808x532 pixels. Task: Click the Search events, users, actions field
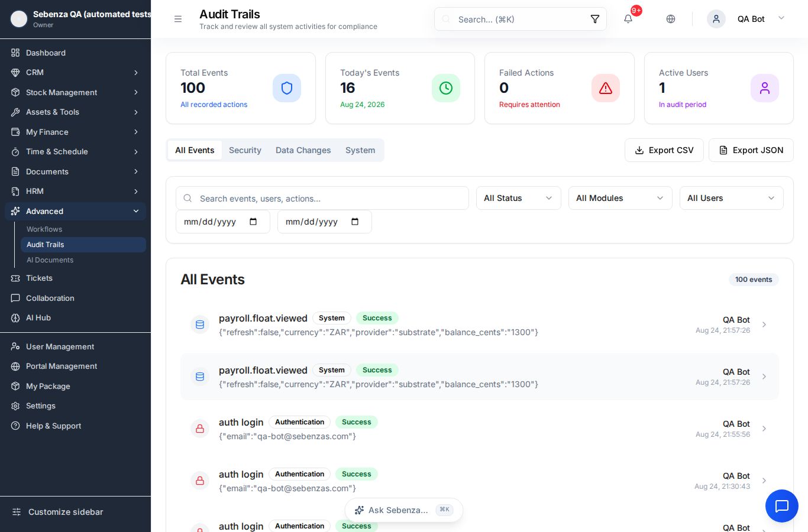pos(322,198)
